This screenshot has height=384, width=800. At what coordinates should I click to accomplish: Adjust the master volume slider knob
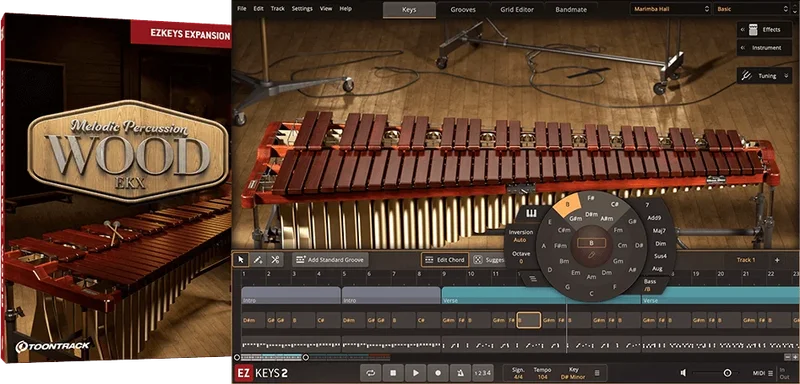click(x=727, y=373)
